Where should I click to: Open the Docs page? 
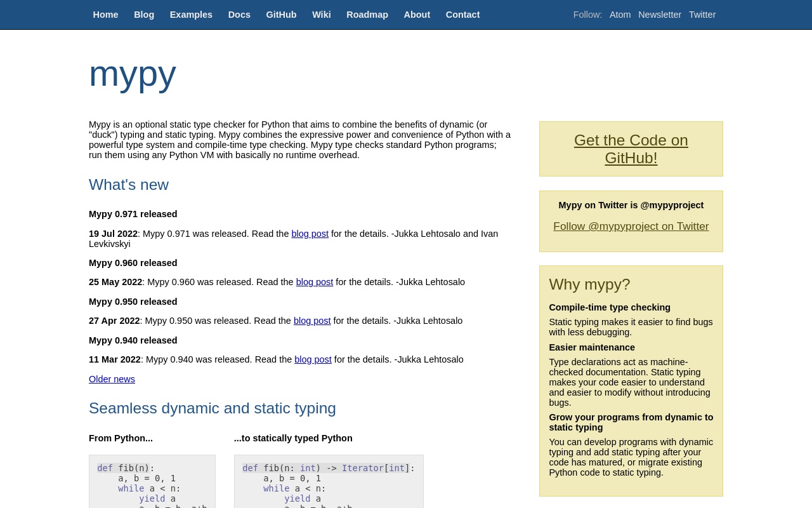239,15
